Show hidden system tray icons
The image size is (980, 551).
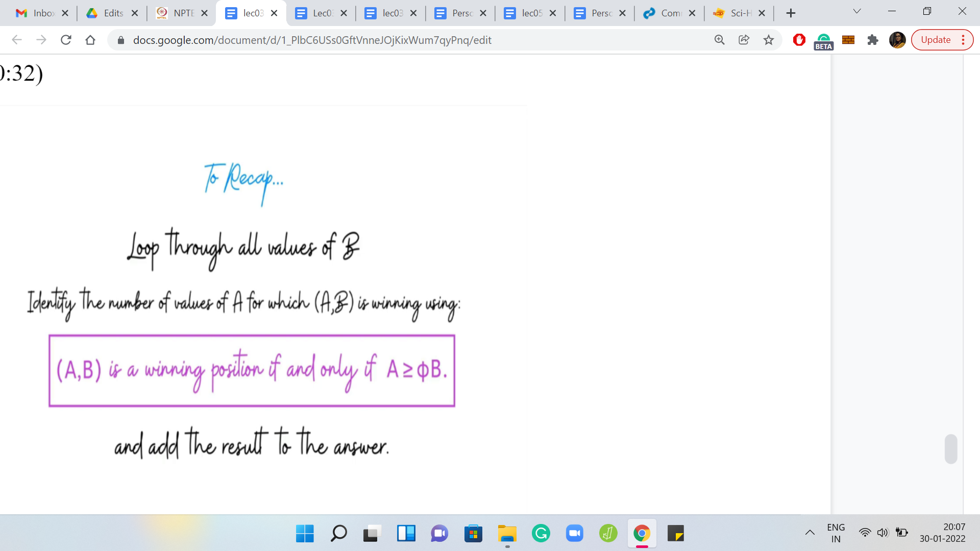810,533
